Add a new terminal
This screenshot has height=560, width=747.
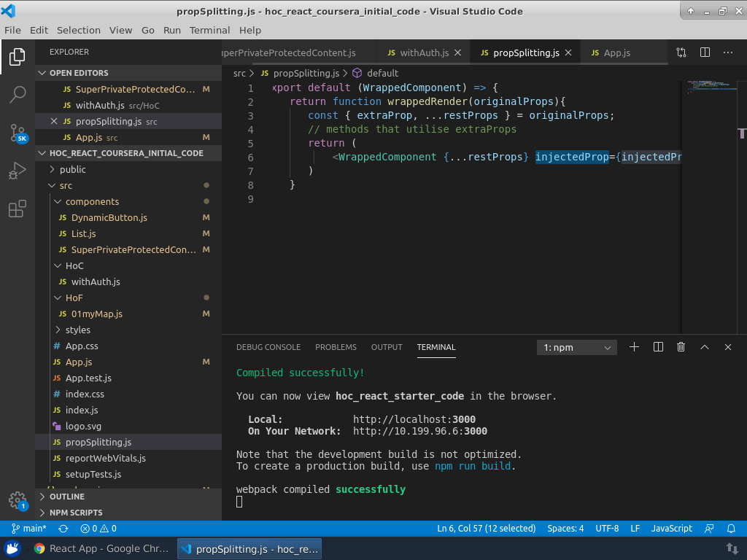[634, 348]
